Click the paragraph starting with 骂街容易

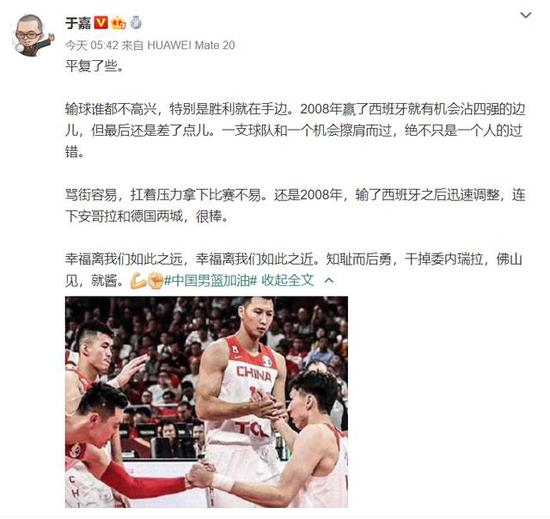tap(295, 205)
